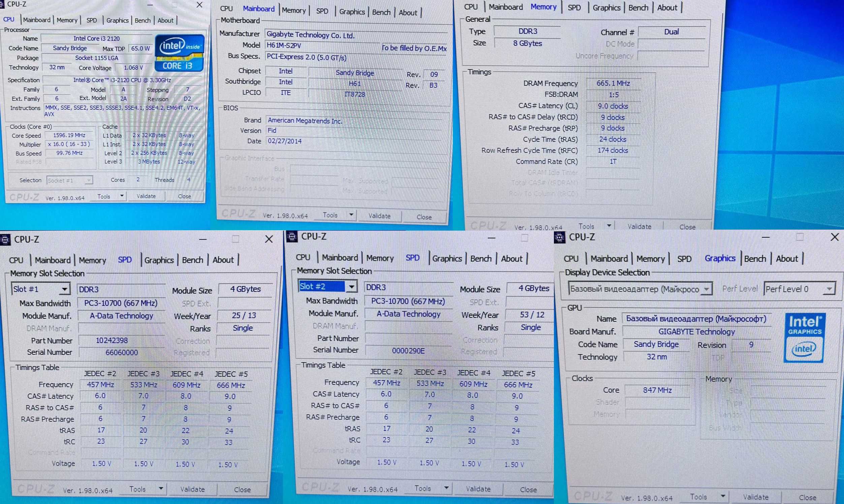Select Slot #1 from memory slot dropdown
The width and height of the screenshot is (844, 504).
[x=38, y=288]
